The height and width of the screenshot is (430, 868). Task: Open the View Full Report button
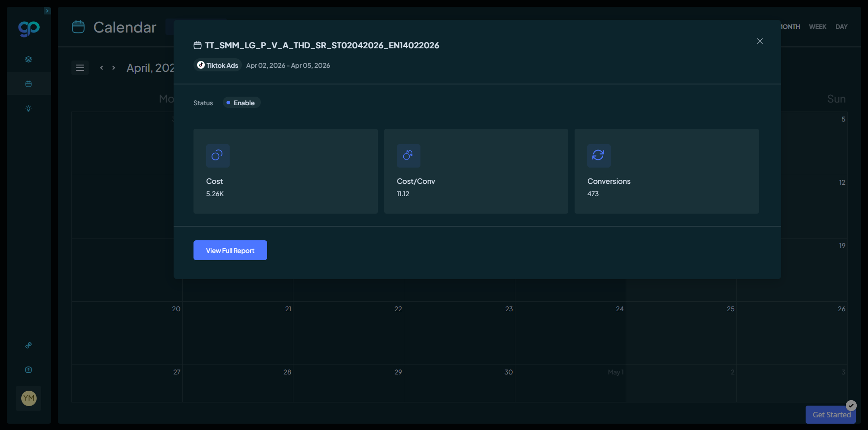tap(230, 250)
